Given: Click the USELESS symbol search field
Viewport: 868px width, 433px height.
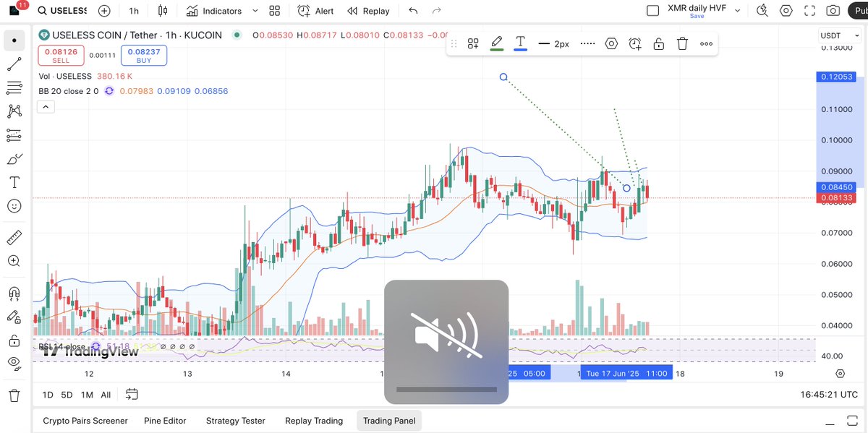Looking at the screenshot, I should [62, 11].
